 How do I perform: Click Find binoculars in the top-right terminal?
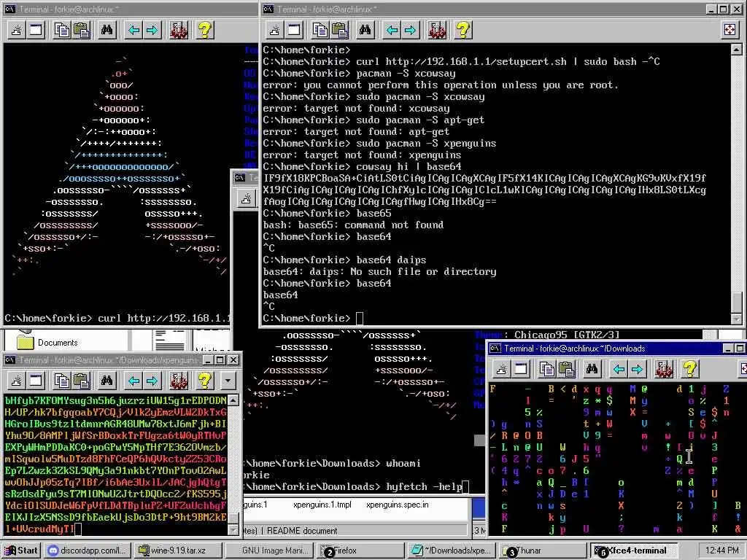tap(365, 31)
